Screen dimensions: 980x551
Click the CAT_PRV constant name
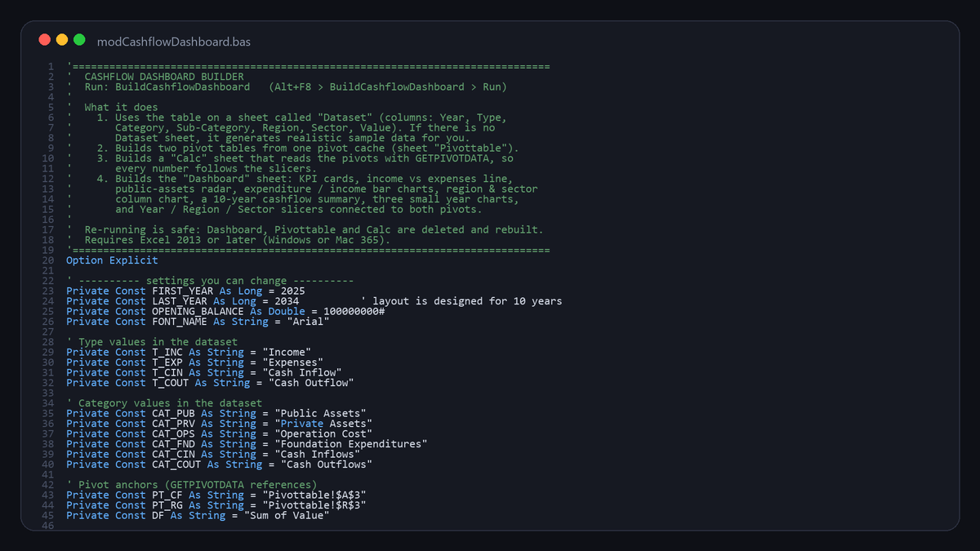point(174,424)
